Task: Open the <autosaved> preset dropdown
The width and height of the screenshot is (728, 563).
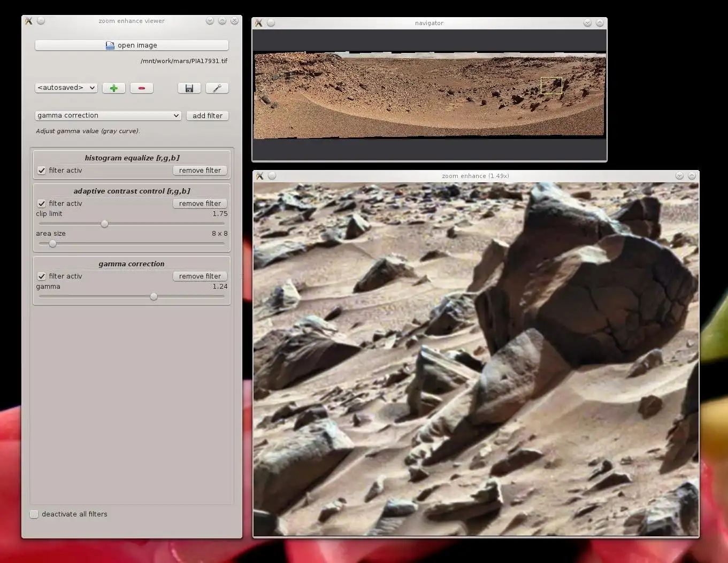Action: pos(66,88)
